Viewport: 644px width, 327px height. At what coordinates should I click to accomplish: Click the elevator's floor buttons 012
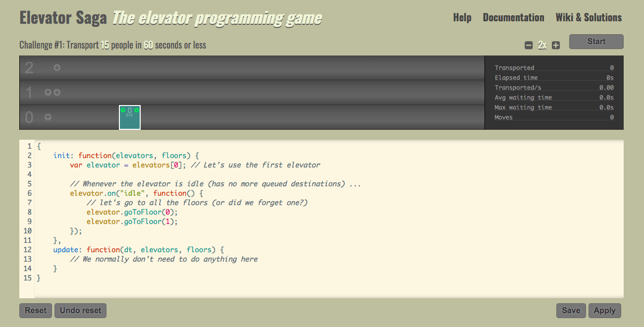[x=129, y=115]
